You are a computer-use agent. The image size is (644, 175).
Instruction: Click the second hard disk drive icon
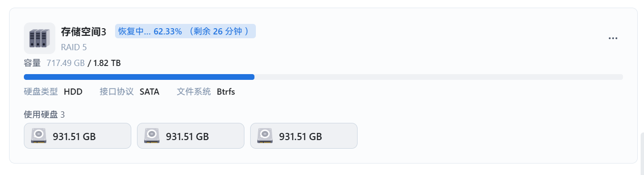coord(152,136)
